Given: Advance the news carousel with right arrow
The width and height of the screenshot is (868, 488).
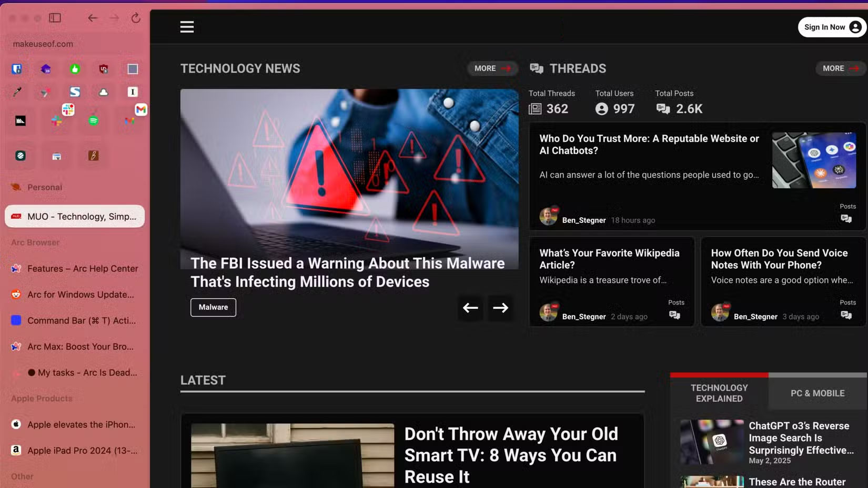Looking at the screenshot, I should click(500, 308).
